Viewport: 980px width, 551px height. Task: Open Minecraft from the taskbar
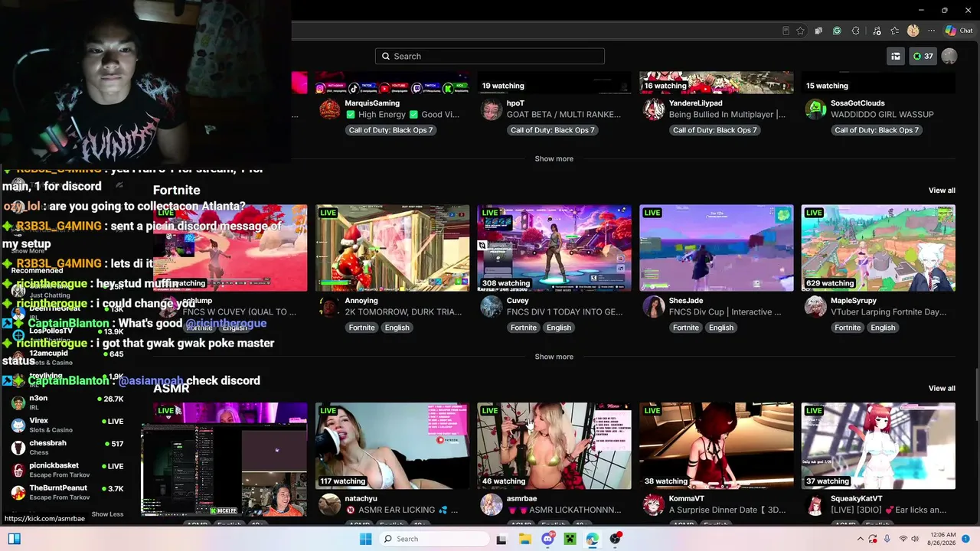[x=570, y=539]
